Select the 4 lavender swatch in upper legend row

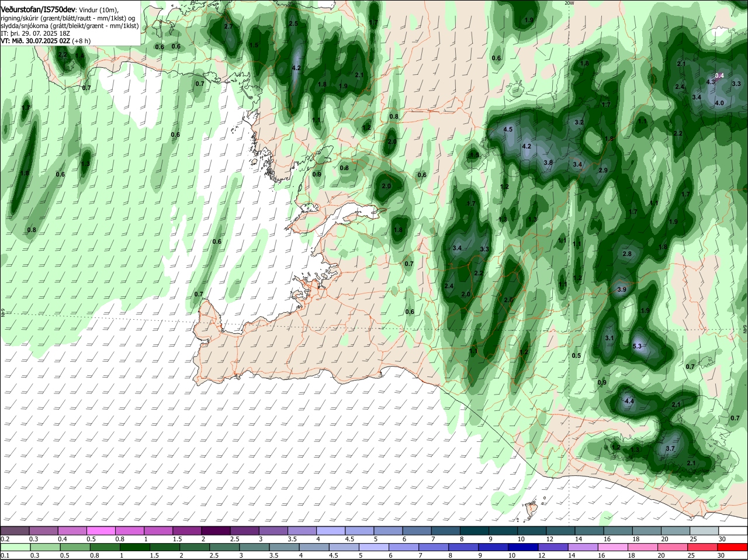pos(331,530)
